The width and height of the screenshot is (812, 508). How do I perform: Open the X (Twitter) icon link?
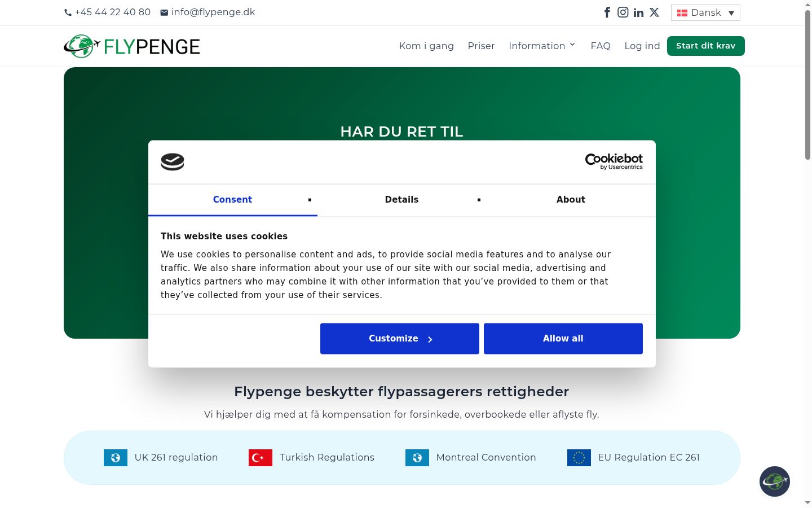[654, 12]
